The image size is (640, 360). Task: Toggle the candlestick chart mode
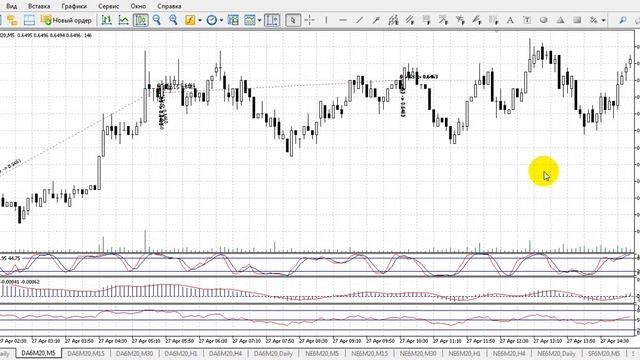[x=141, y=20]
